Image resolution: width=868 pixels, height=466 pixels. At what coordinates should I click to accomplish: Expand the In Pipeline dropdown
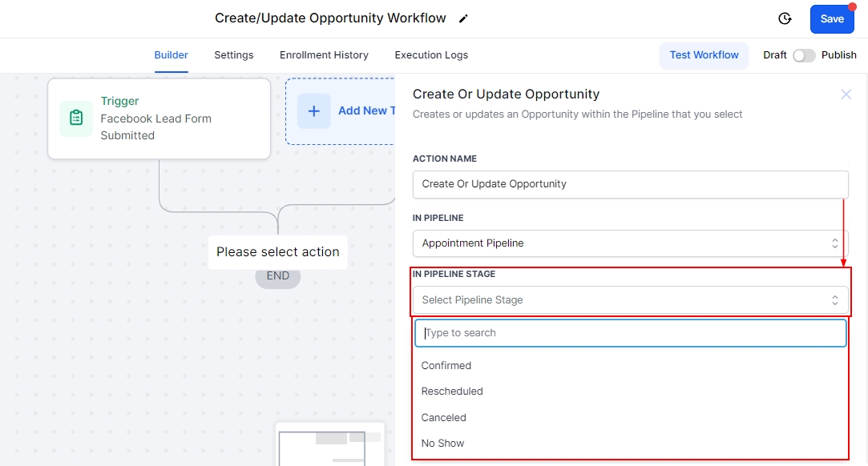pos(630,243)
